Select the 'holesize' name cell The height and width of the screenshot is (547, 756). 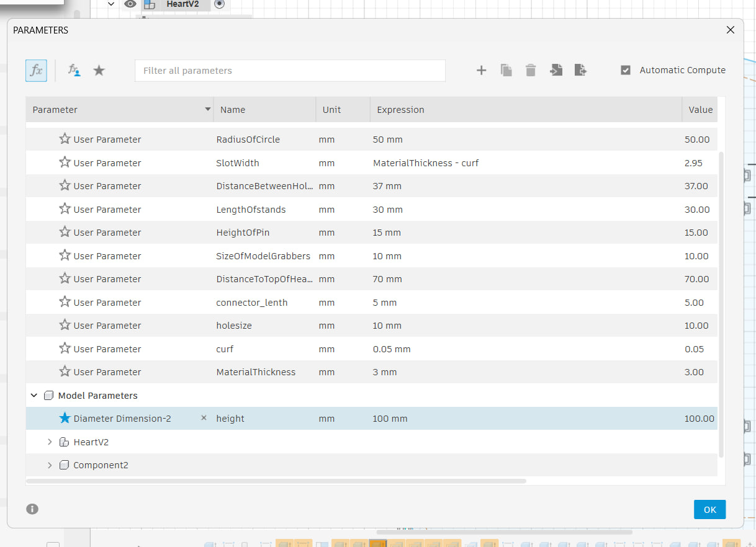click(x=234, y=325)
